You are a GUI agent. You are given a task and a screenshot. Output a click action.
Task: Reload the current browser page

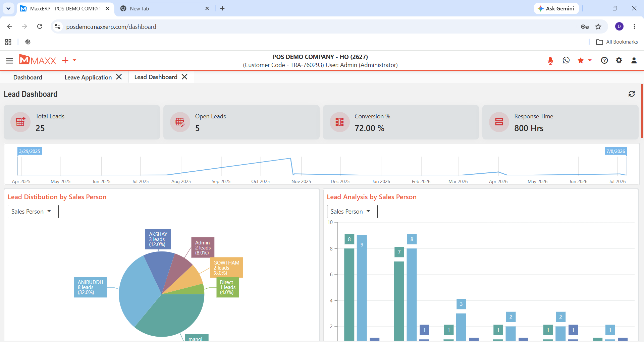click(40, 26)
